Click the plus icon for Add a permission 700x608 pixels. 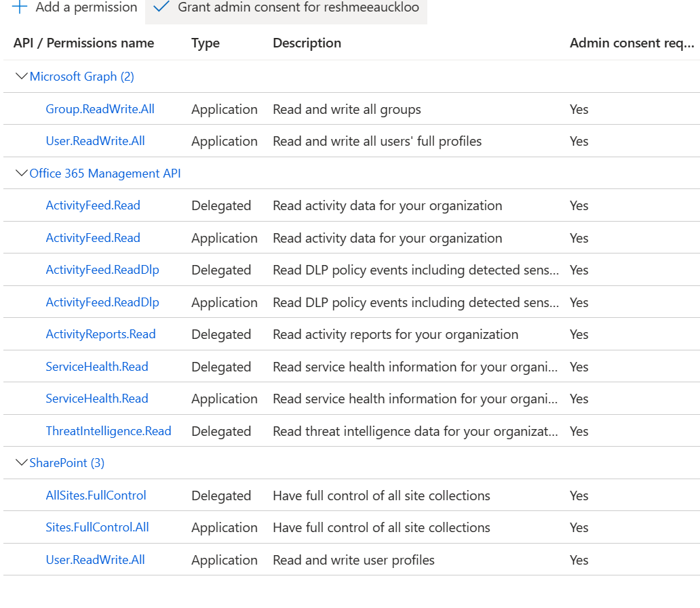click(x=20, y=7)
